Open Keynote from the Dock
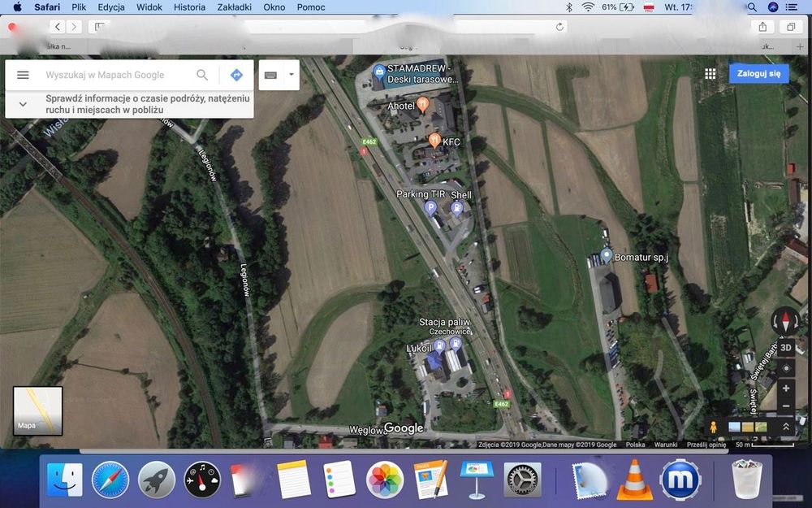Screen dimensions: 812x508 click(477, 480)
